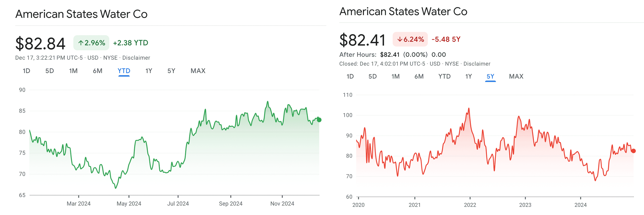This screenshot has width=644, height=215.
Task: Select the active 5Y tab on red chart
Action: coord(490,76)
